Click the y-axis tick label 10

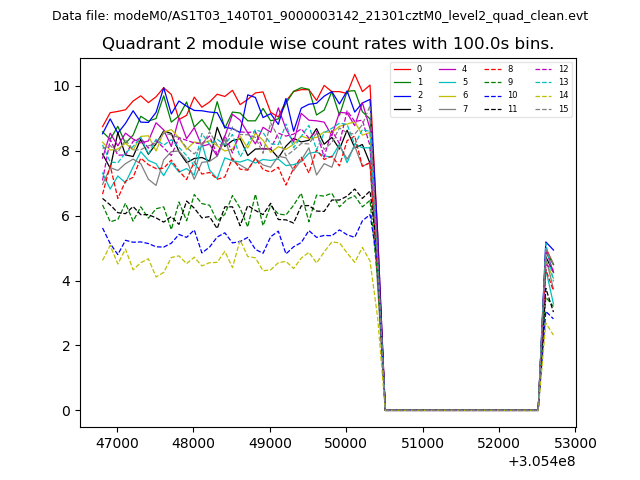(63, 86)
